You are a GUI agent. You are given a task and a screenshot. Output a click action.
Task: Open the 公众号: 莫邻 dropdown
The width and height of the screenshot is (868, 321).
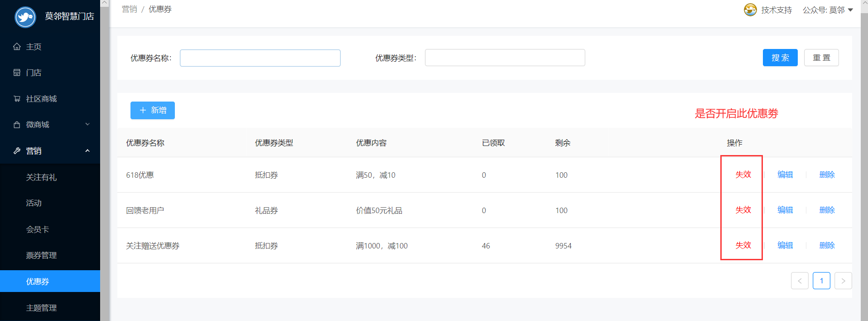(828, 10)
